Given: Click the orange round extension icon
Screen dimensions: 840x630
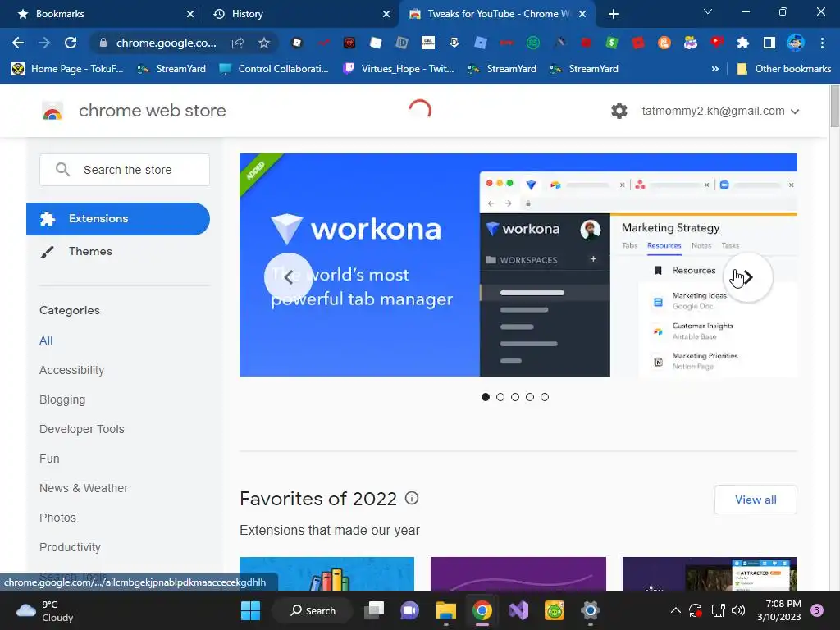Looking at the screenshot, I should (x=664, y=43).
